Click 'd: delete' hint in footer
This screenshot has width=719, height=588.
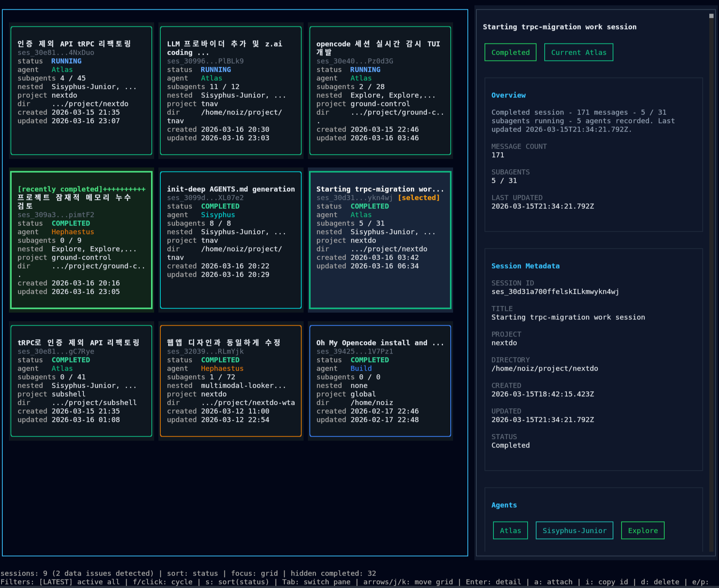[660, 582]
